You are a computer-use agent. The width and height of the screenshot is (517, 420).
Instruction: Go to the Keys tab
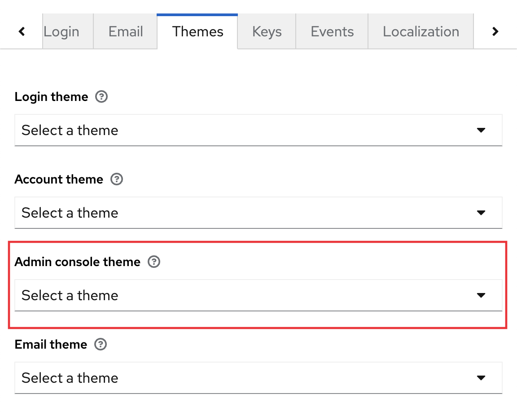click(267, 31)
